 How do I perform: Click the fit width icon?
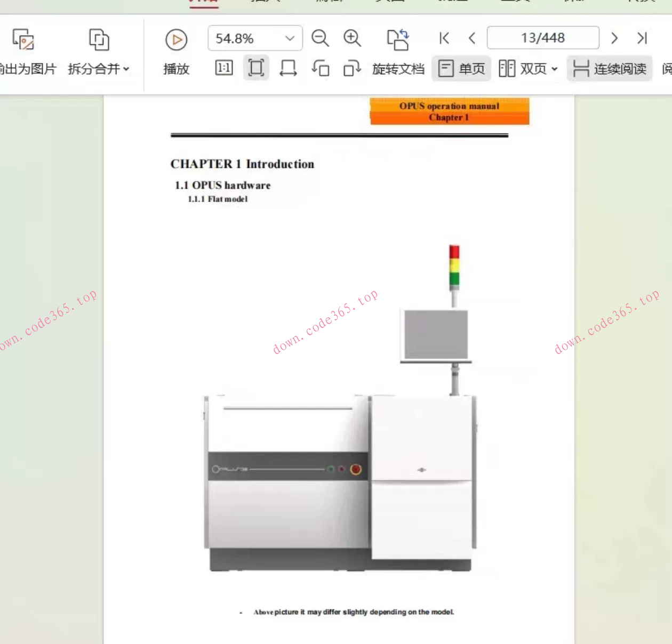(288, 68)
